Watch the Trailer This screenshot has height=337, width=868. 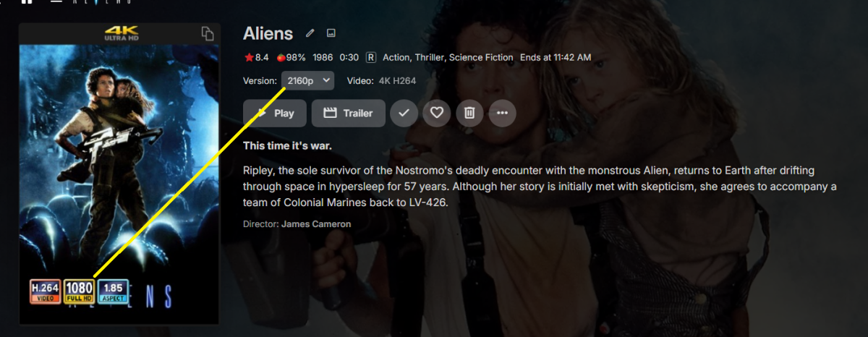tap(348, 113)
